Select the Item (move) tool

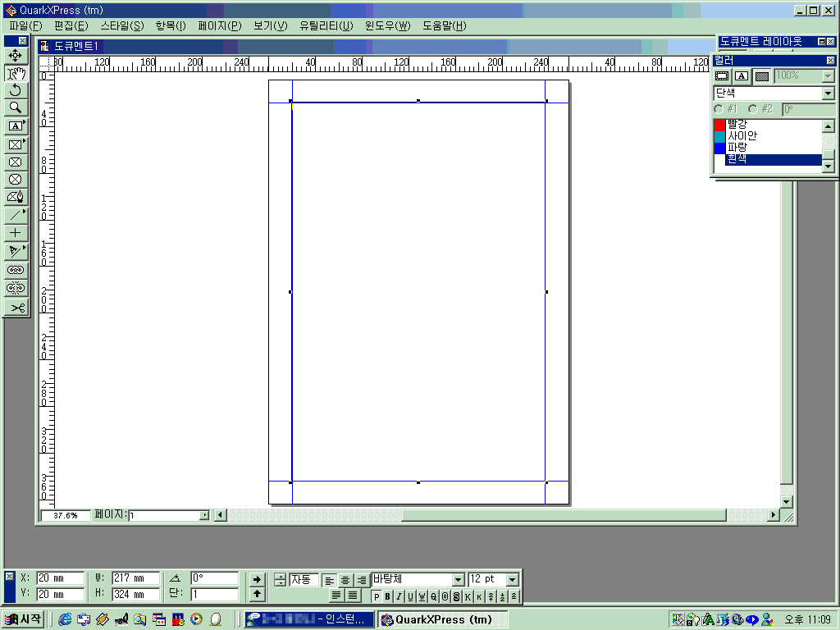16,56
